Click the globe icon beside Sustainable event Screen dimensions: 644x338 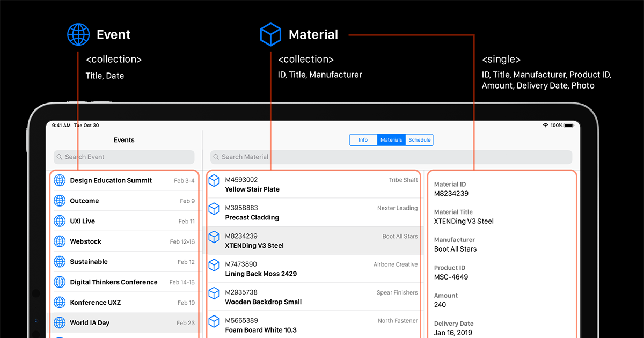coord(60,262)
